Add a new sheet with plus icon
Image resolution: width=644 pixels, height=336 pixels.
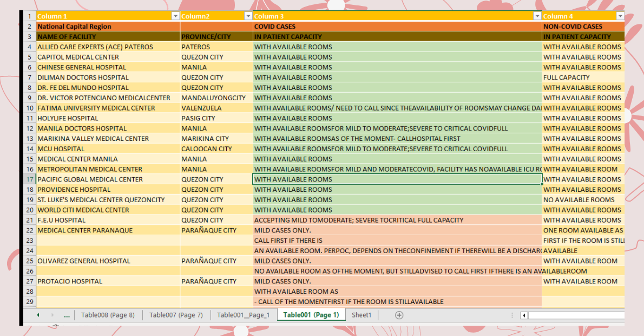pyautogui.click(x=399, y=315)
